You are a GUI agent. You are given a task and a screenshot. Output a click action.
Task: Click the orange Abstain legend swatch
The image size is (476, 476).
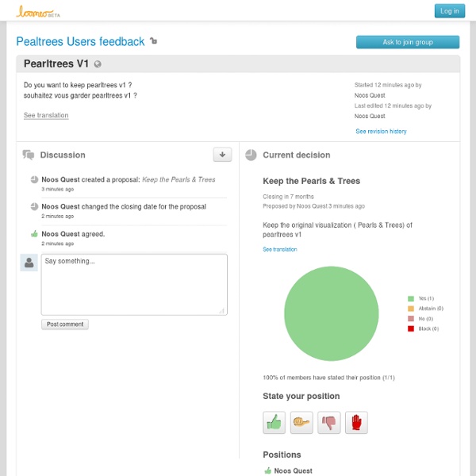point(411,309)
